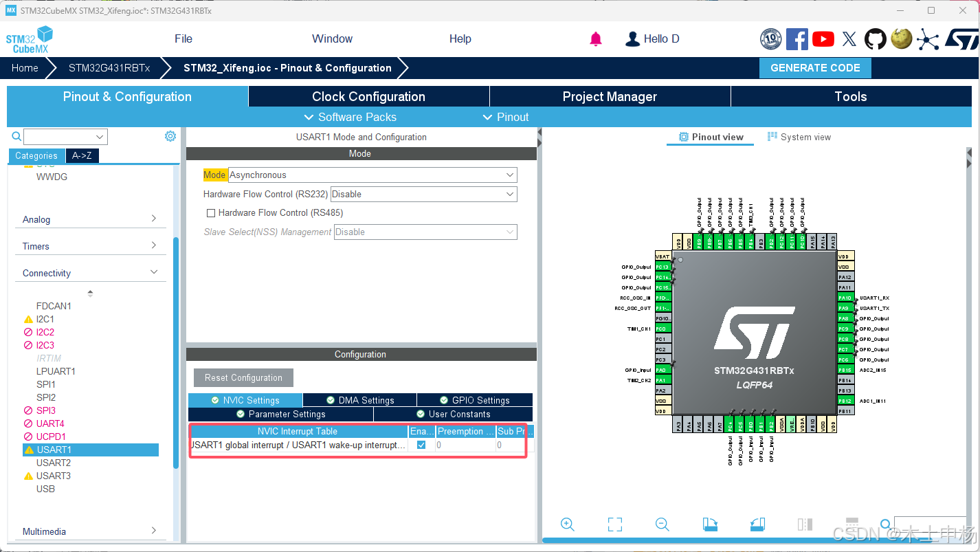Open the GPIO Settings tab
Image resolution: width=980 pixels, height=552 pixels.
474,400
